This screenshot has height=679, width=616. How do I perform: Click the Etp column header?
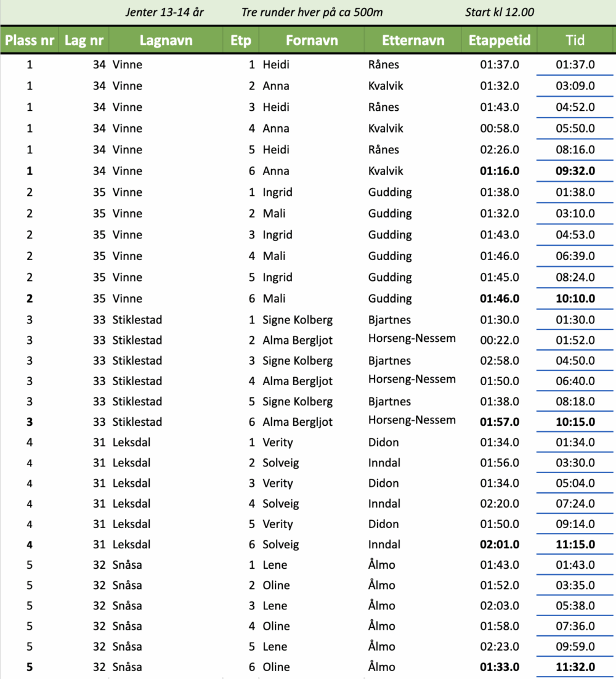tap(241, 41)
